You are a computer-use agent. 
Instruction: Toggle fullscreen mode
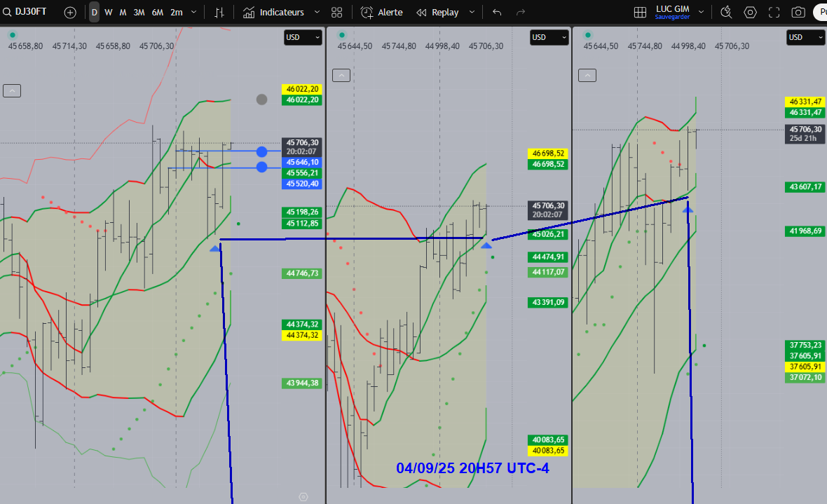pyautogui.click(x=774, y=12)
